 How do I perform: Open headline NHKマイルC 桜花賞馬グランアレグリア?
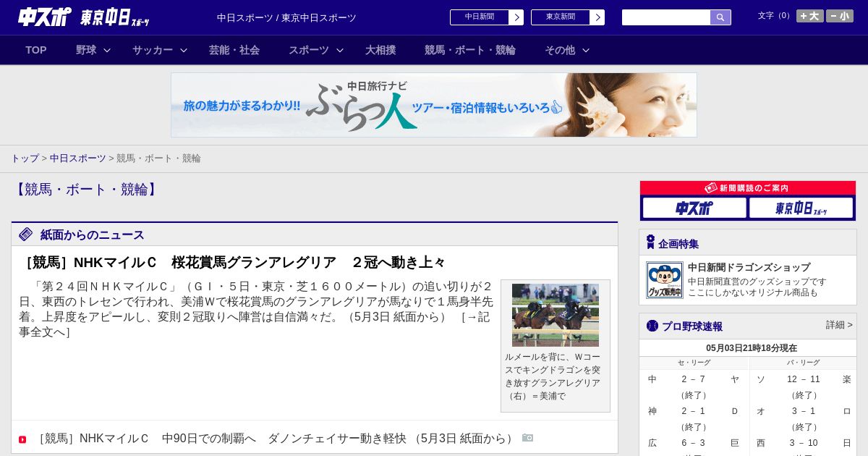coord(233,262)
